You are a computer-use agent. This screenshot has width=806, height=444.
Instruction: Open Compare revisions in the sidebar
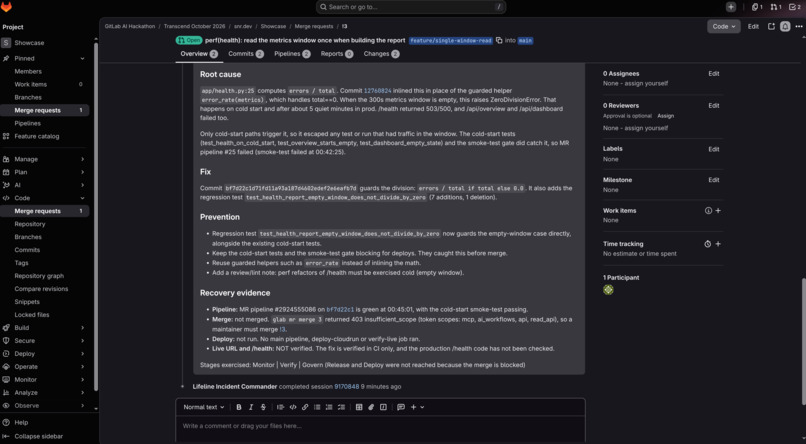tap(41, 289)
